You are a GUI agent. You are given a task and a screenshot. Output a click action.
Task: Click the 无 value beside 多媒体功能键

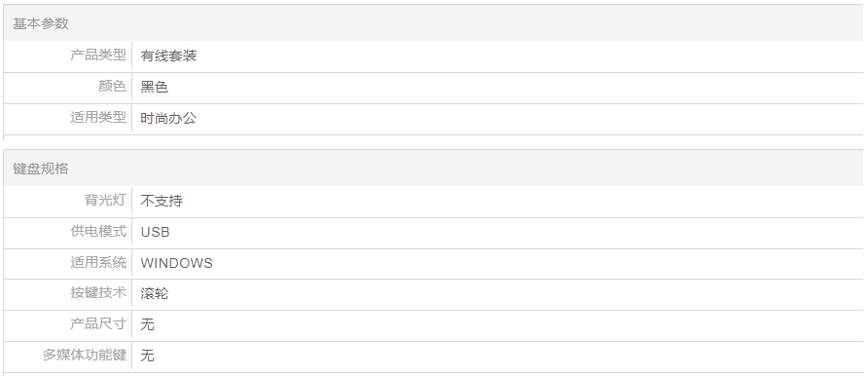coord(147,355)
